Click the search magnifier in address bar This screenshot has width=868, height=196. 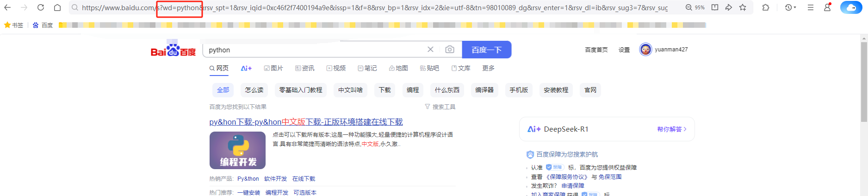click(75, 7)
